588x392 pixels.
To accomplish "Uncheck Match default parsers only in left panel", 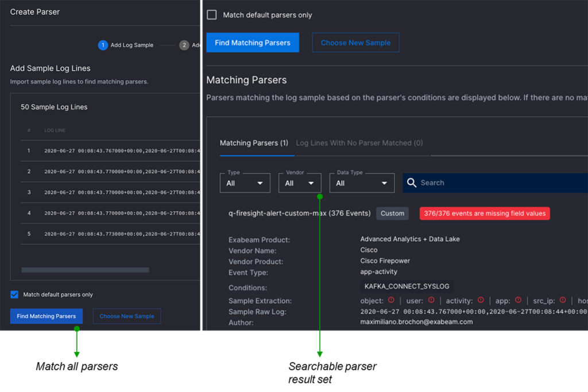I will pyautogui.click(x=15, y=294).
